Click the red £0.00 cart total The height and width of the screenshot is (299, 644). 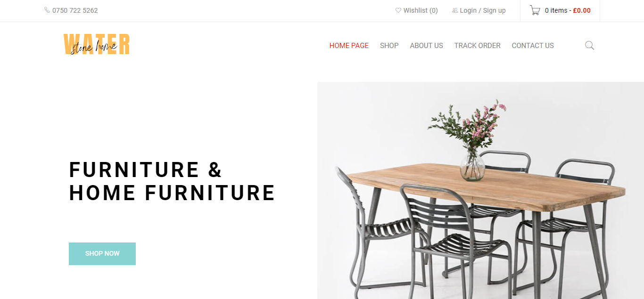(x=582, y=10)
